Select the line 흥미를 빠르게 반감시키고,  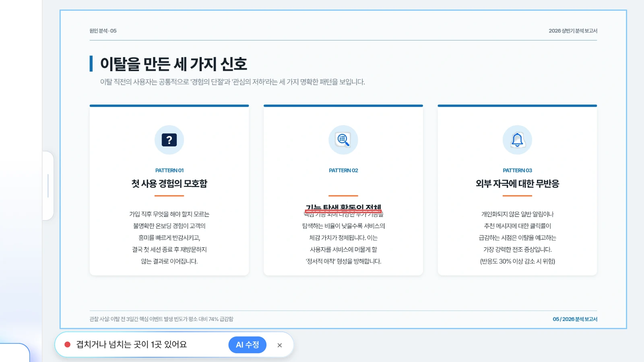click(x=169, y=238)
